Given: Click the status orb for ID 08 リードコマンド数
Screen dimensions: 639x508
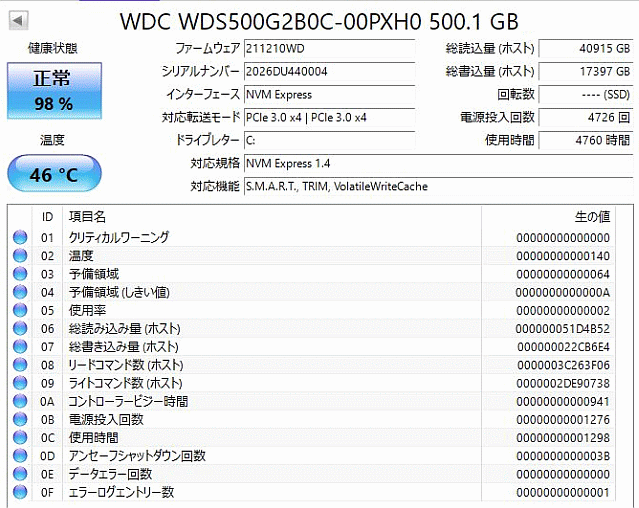Looking at the screenshot, I should pos(20,365).
